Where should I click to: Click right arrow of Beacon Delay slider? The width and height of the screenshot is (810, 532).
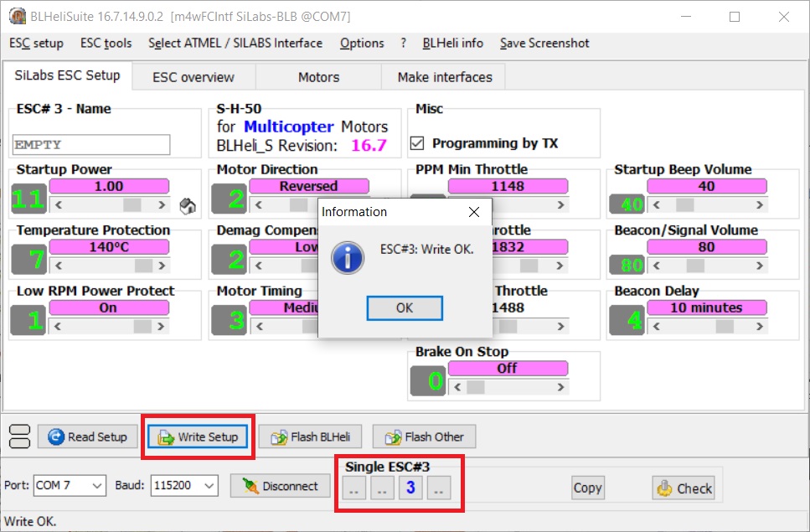[760, 327]
